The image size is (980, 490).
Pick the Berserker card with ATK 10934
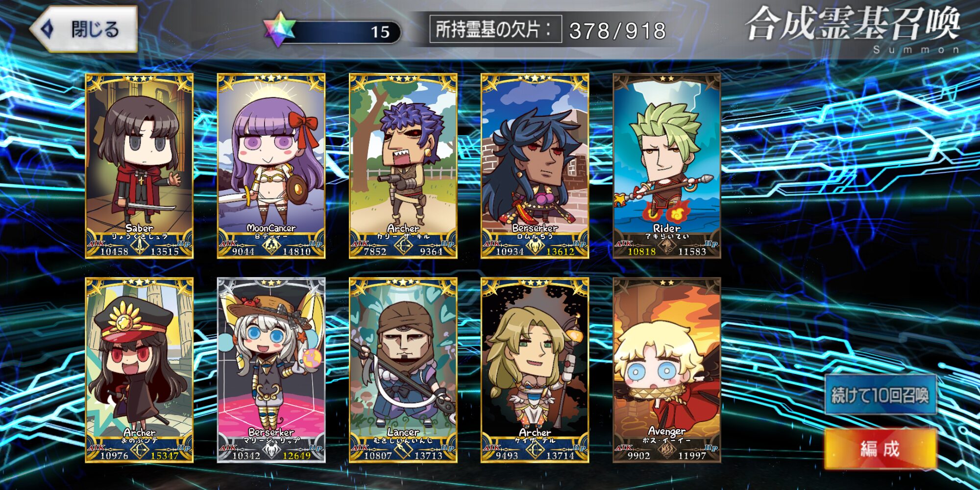[535, 166]
